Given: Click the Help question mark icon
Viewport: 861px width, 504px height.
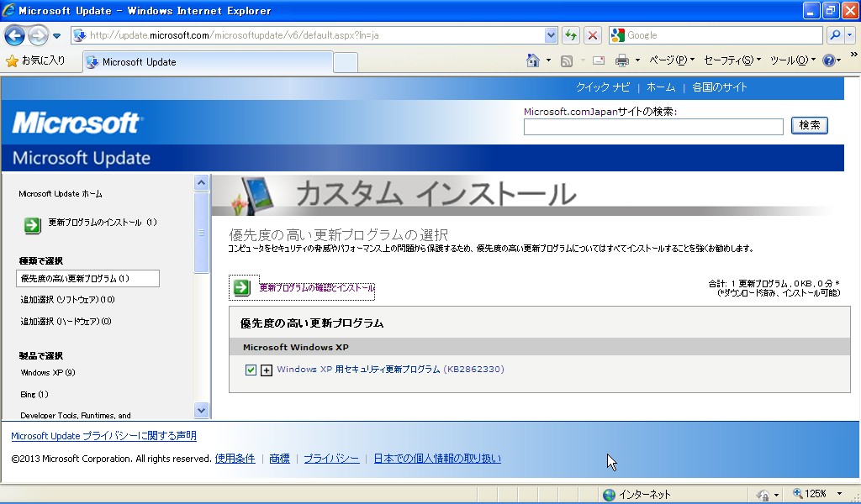Looking at the screenshot, I should [x=828, y=60].
